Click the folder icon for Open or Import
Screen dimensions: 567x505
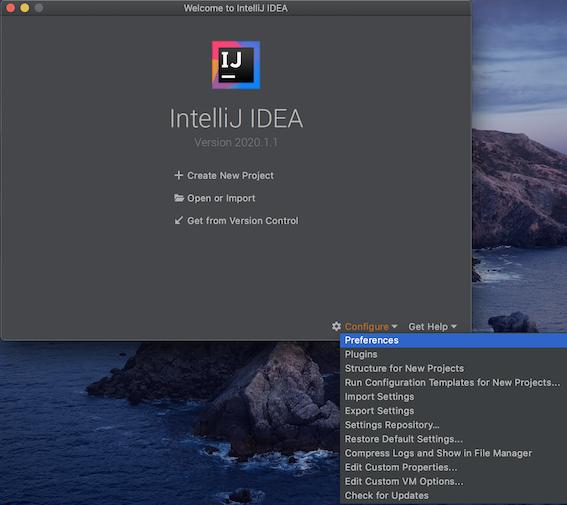[179, 198]
